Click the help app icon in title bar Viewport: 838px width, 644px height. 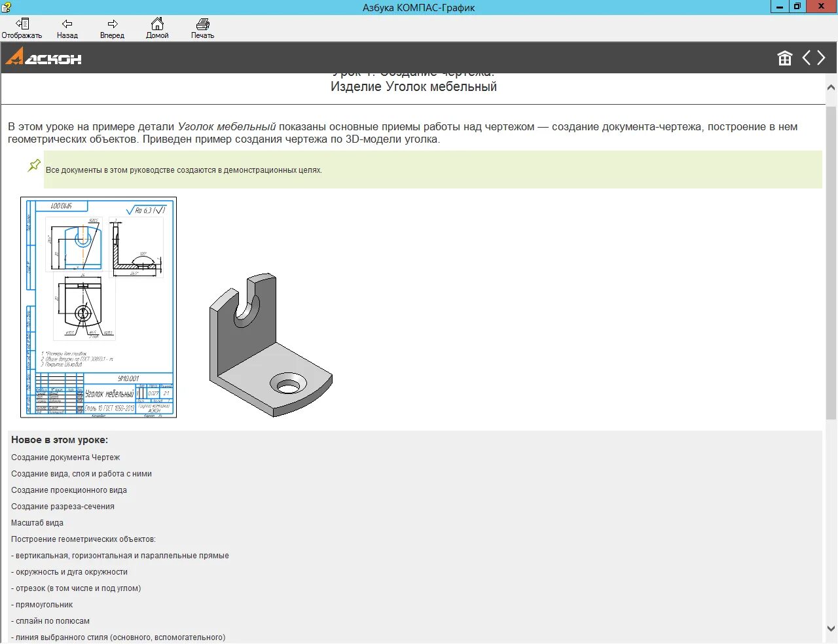6,7
